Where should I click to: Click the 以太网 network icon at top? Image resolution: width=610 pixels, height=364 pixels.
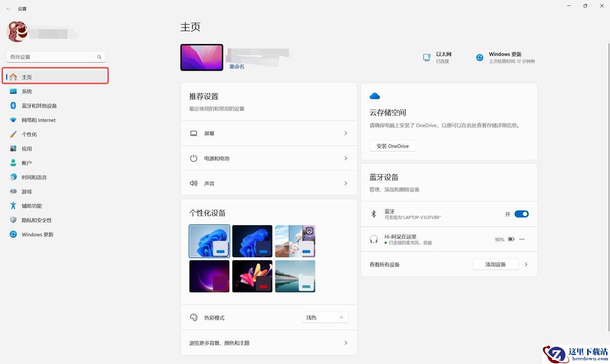click(426, 57)
